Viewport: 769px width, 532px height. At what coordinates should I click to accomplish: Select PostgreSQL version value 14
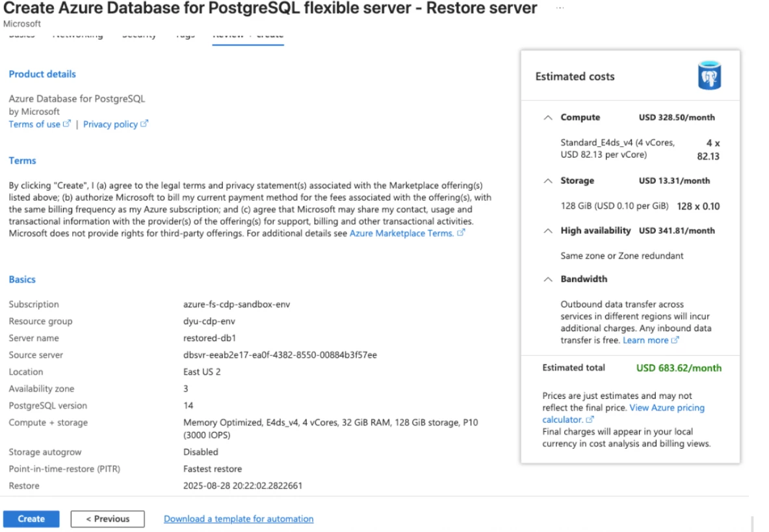click(189, 405)
